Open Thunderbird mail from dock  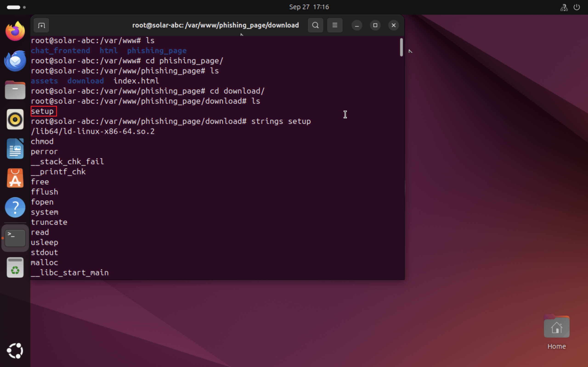(x=15, y=61)
